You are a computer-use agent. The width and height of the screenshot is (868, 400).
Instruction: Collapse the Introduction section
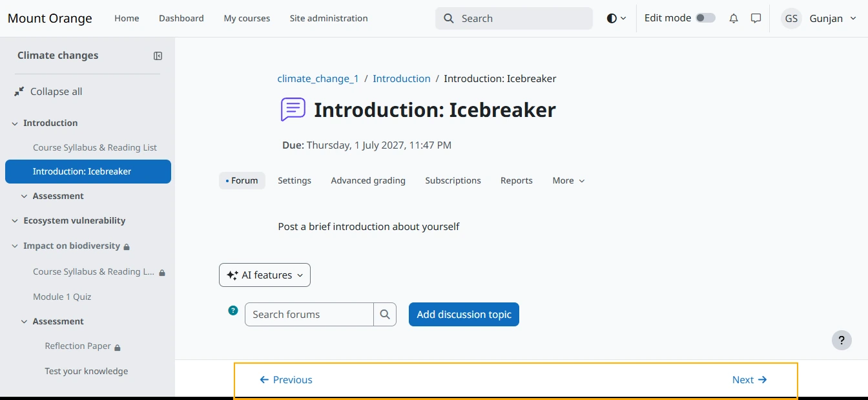[14, 123]
